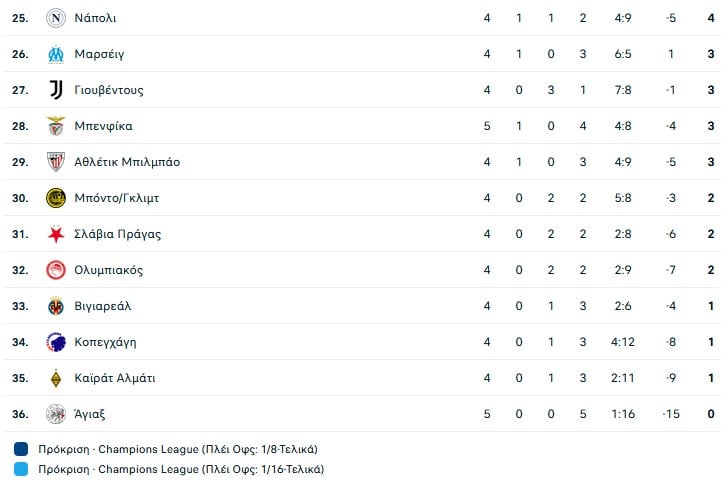The width and height of the screenshot is (721, 483).
Task: Click the Bodø/Glimt yellow logo
Action: tap(56, 198)
